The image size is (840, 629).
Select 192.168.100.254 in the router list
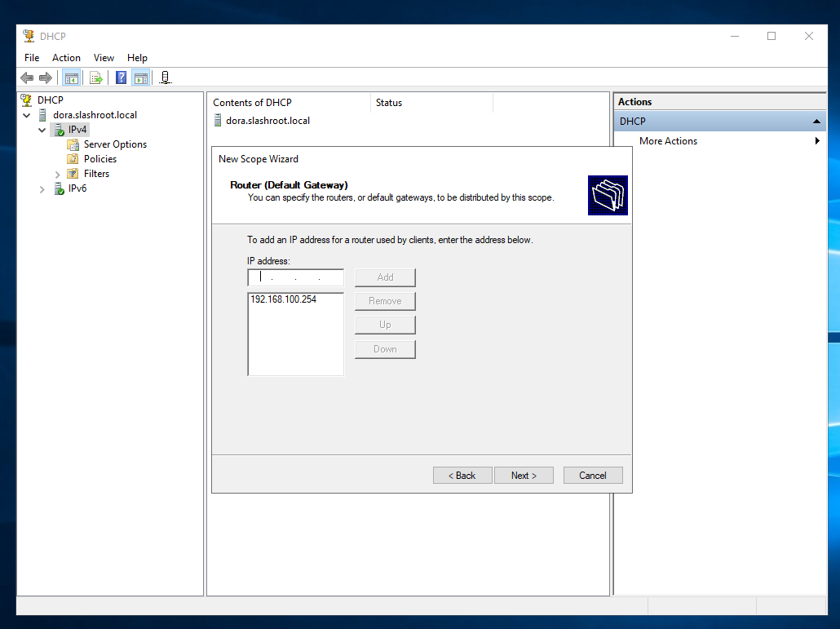tap(284, 299)
